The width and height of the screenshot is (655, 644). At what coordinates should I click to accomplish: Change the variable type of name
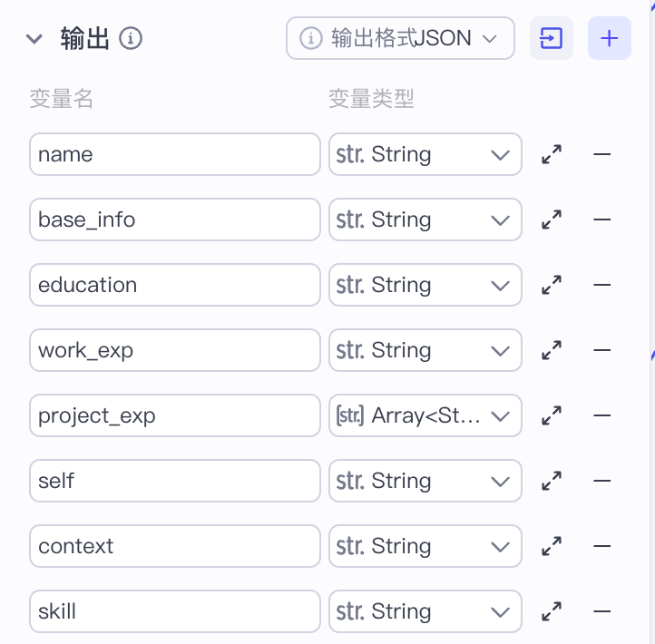tap(425, 154)
